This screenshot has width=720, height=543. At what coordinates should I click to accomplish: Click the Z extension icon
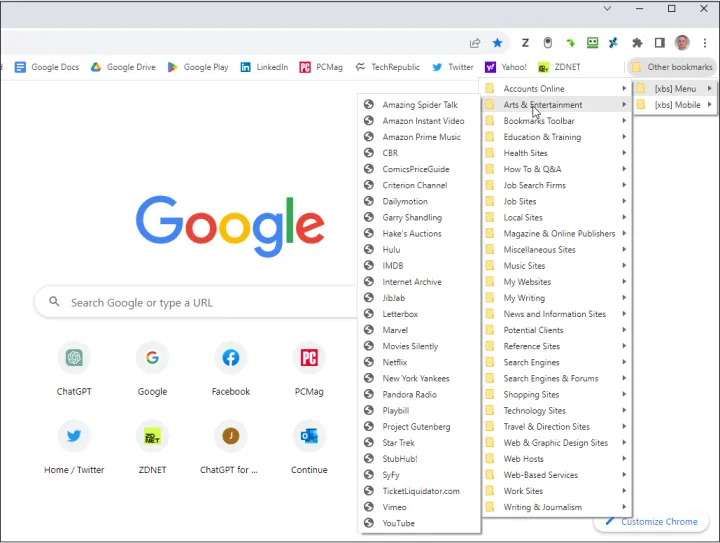click(526, 43)
